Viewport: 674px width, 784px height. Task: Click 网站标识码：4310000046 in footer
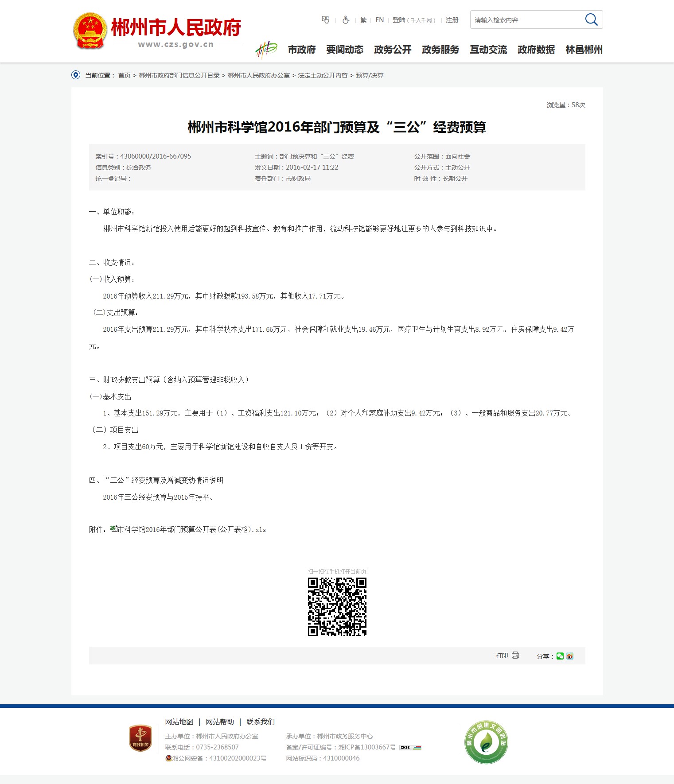[323, 758]
